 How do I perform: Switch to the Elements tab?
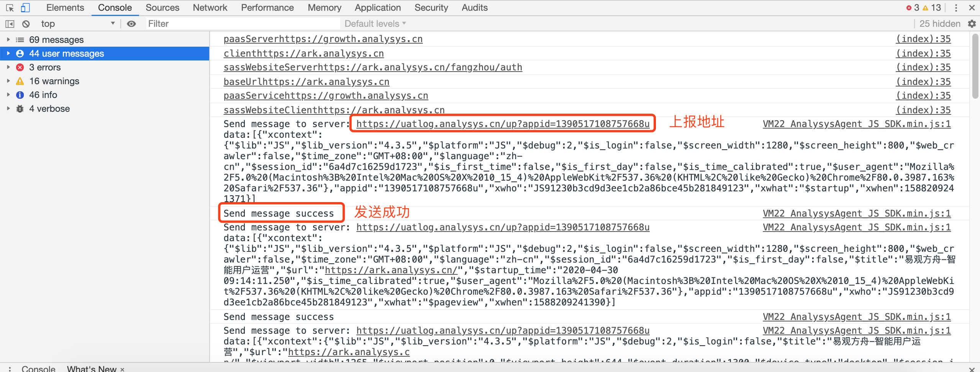click(x=65, y=8)
